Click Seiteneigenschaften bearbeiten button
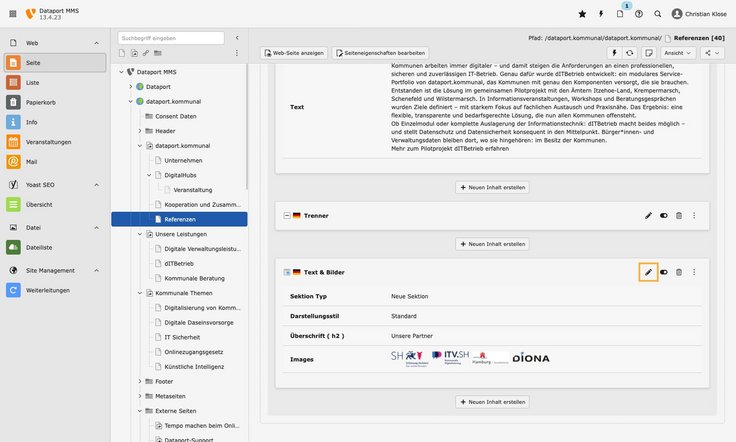The height and width of the screenshot is (442, 736). click(383, 52)
